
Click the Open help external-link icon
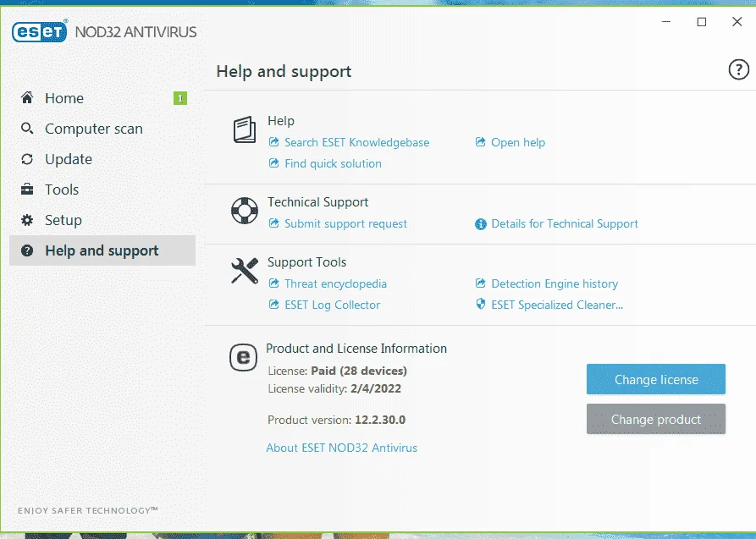(x=480, y=142)
